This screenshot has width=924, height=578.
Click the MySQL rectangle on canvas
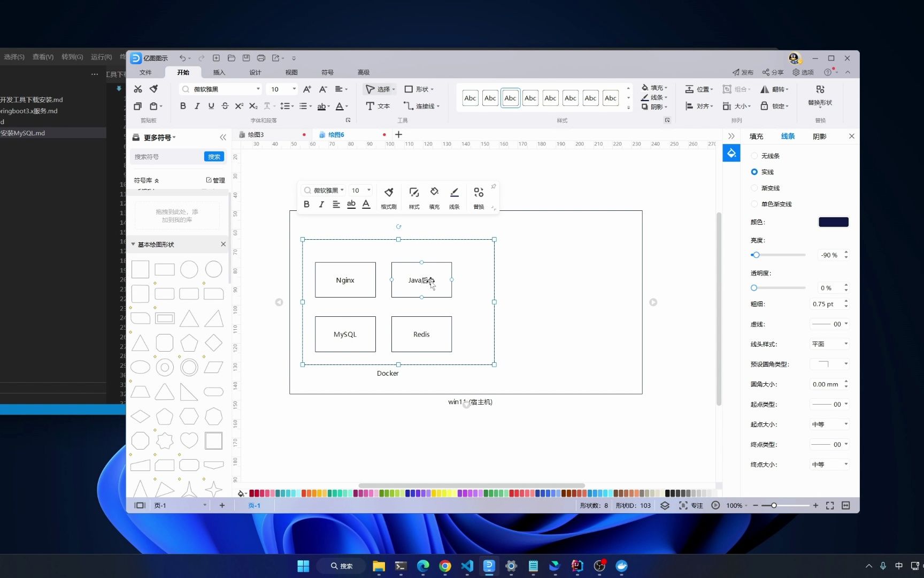pyautogui.click(x=345, y=334)
